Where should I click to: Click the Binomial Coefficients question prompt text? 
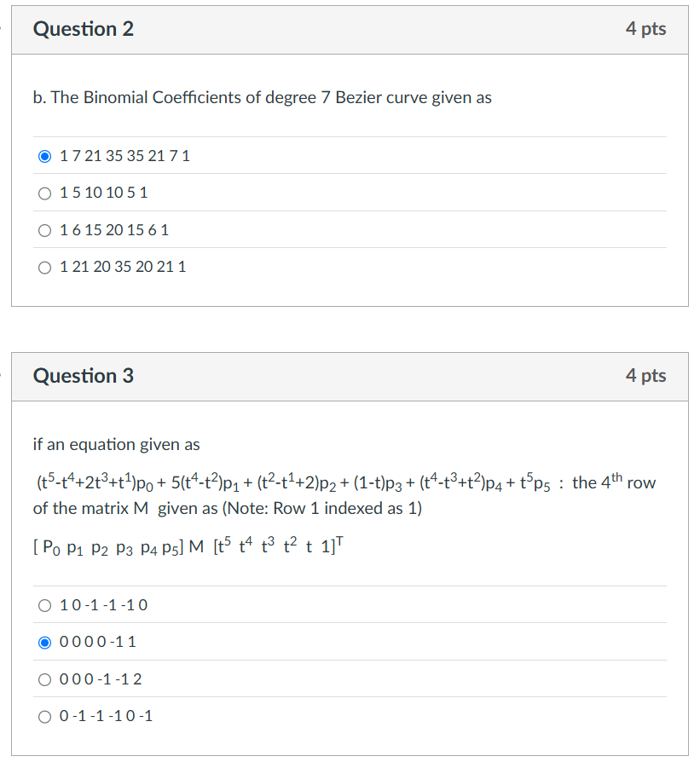[x=263, y=97]
